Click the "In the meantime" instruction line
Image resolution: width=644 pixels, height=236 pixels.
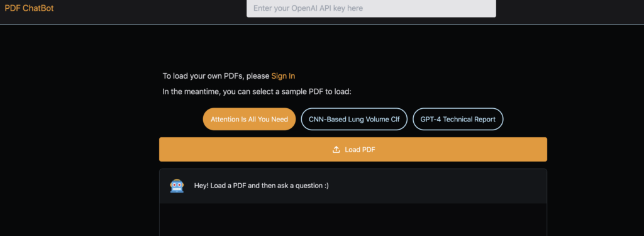257,92
